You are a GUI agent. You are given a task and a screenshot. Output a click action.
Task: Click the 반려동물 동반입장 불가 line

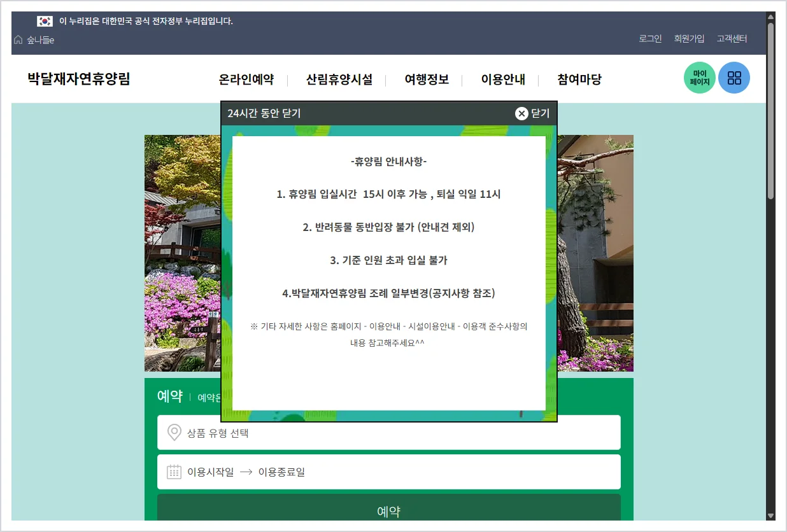pos(389,227)
